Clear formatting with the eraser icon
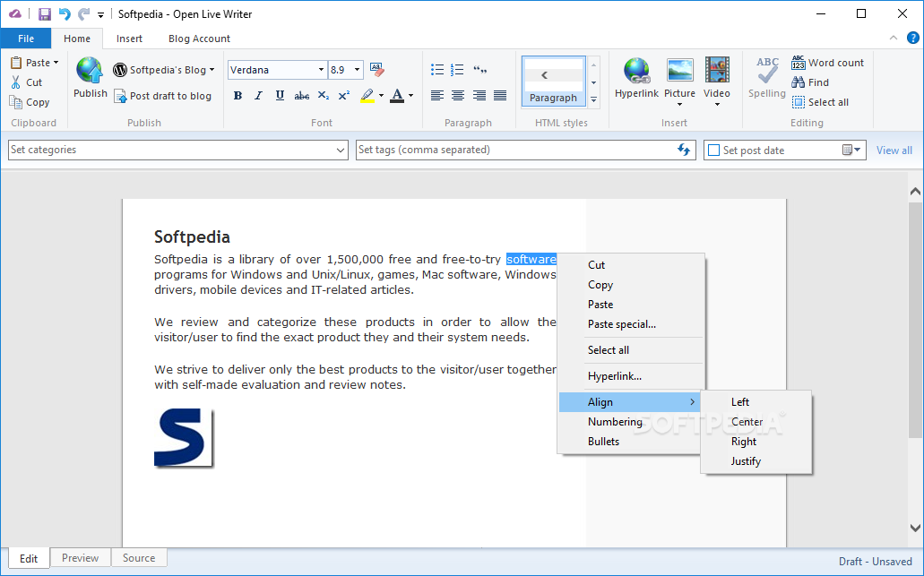924x576 pixels. click(377, 70)
